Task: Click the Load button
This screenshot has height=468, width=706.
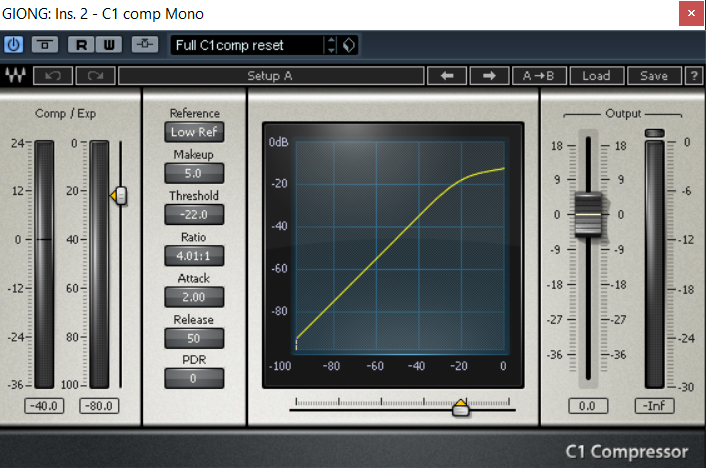Action: point(597,76)
